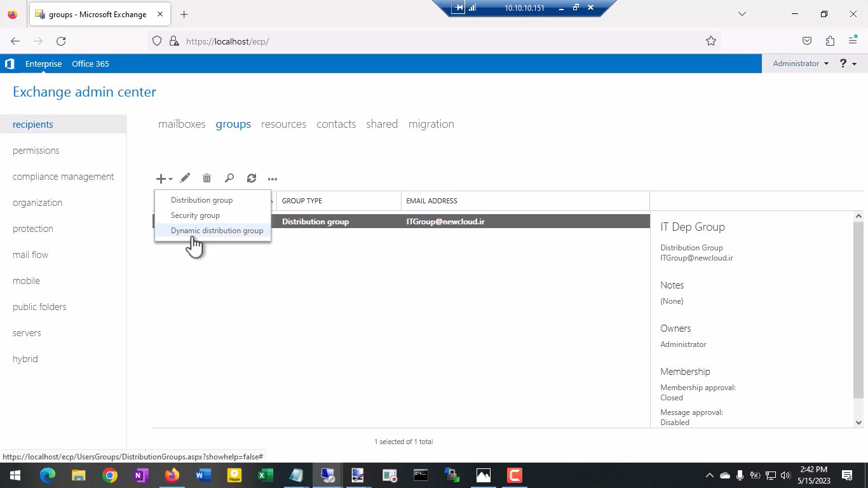Click the Office 365 header link

point(90,64)
